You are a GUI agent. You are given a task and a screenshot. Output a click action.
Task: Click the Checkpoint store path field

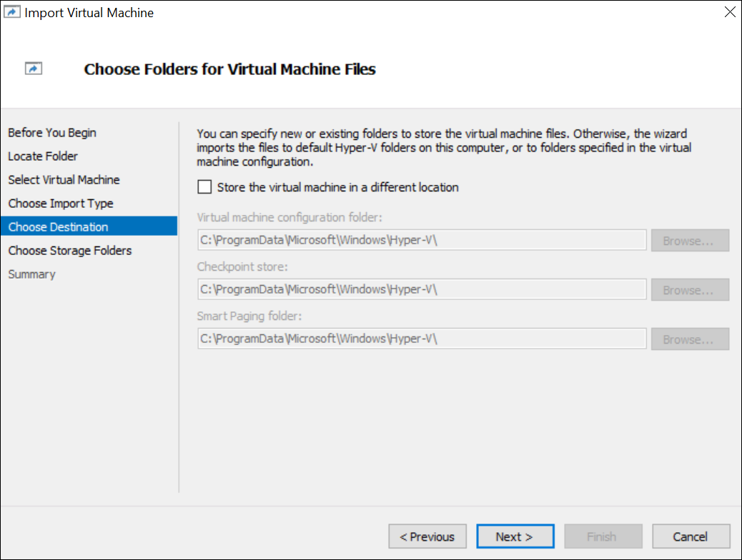[x=422, y=290]
